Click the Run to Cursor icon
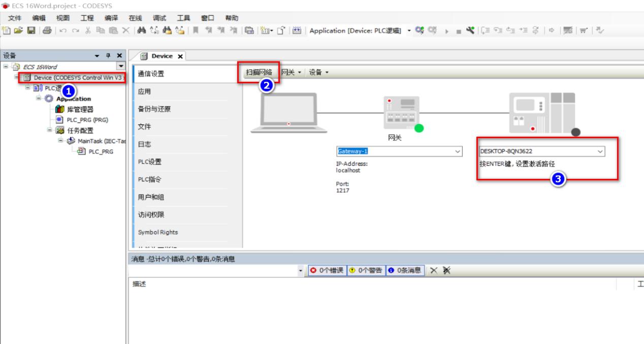The image size is (644, 344). pyautogui.click(x=523, y=30)
